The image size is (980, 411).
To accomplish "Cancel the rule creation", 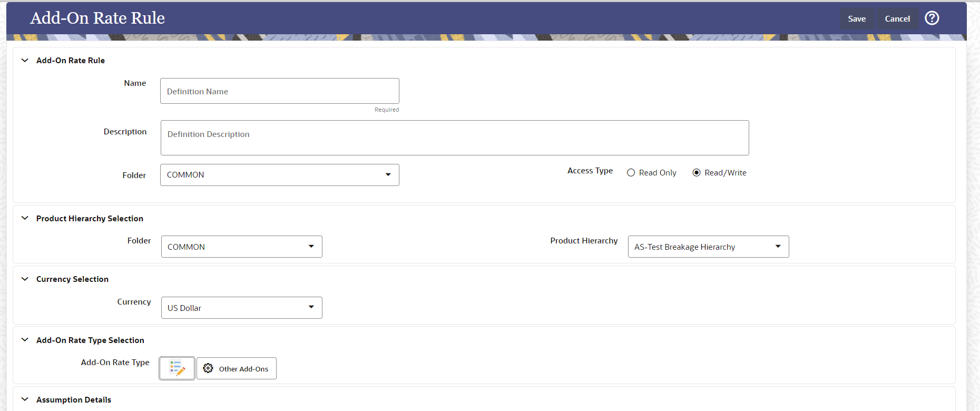I will point(897,18).
